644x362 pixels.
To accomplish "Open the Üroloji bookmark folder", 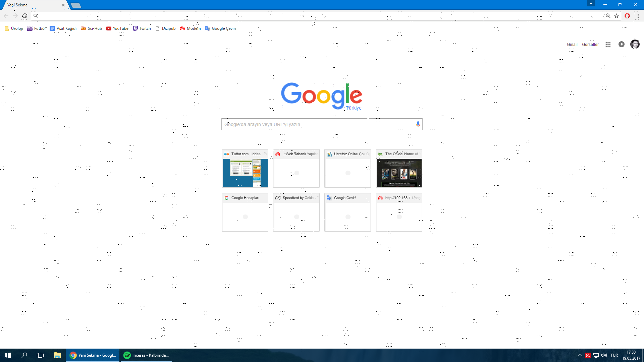I will [14, 28].
